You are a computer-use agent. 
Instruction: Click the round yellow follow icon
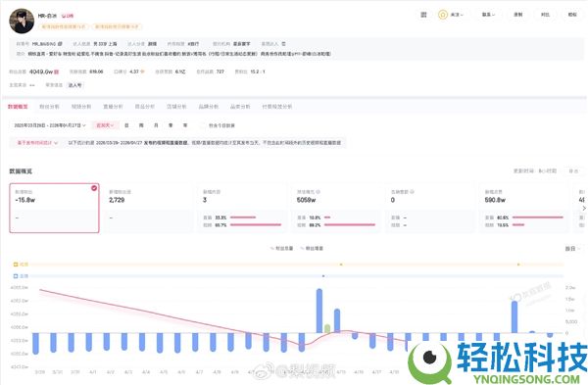[x=443, y=15]
